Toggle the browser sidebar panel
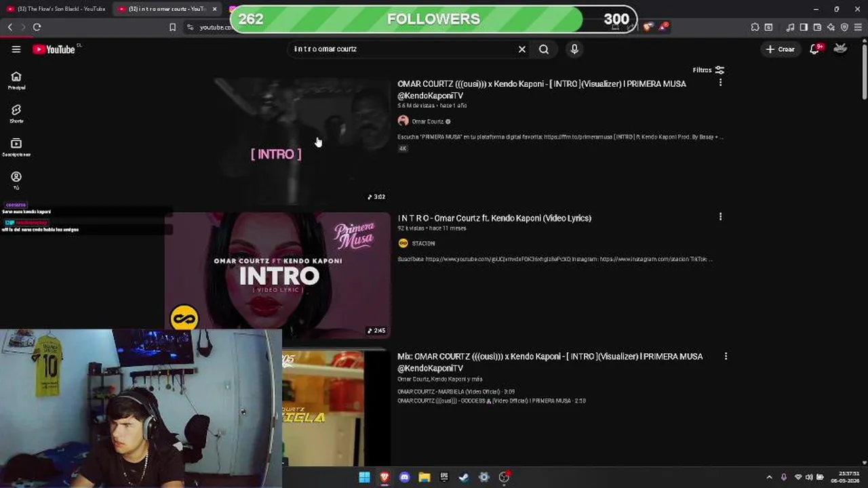868x488 pixels. click(x=804, y=27)
